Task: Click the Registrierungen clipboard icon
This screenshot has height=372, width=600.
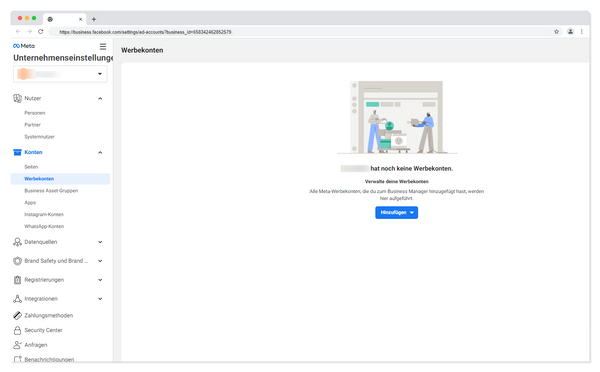Action: pyautogui.click(x=17, y=280)
